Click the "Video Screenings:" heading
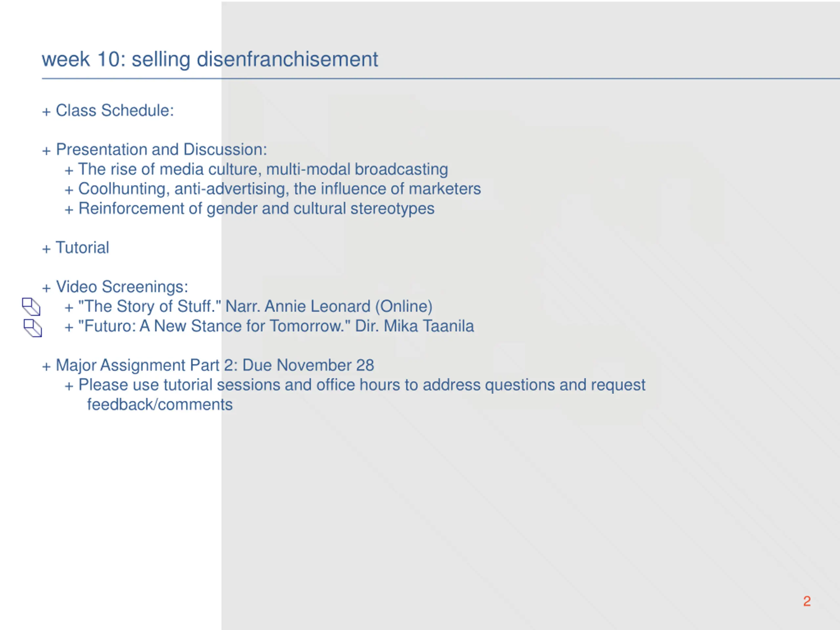 (122, 287)
